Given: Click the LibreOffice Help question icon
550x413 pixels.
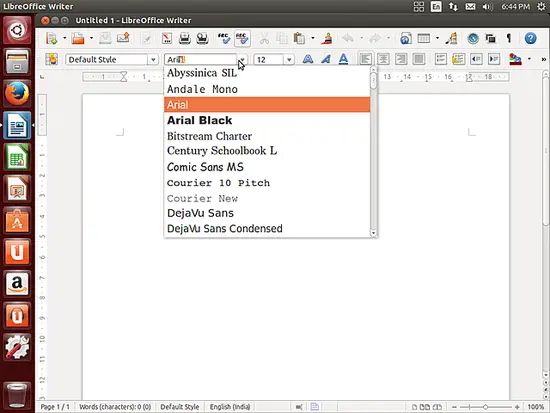Looking at the screenshot, I should [530, 38].
